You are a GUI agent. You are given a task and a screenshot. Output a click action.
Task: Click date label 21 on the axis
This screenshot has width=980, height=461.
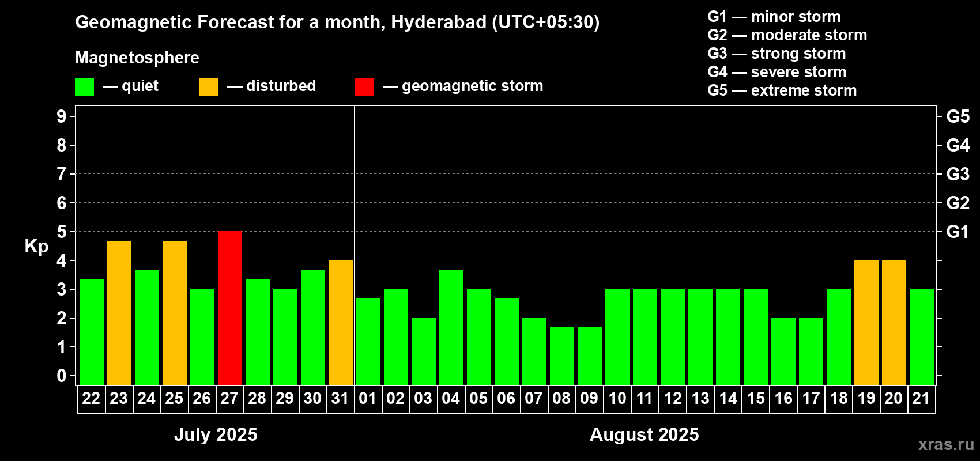tap(921, 399)
